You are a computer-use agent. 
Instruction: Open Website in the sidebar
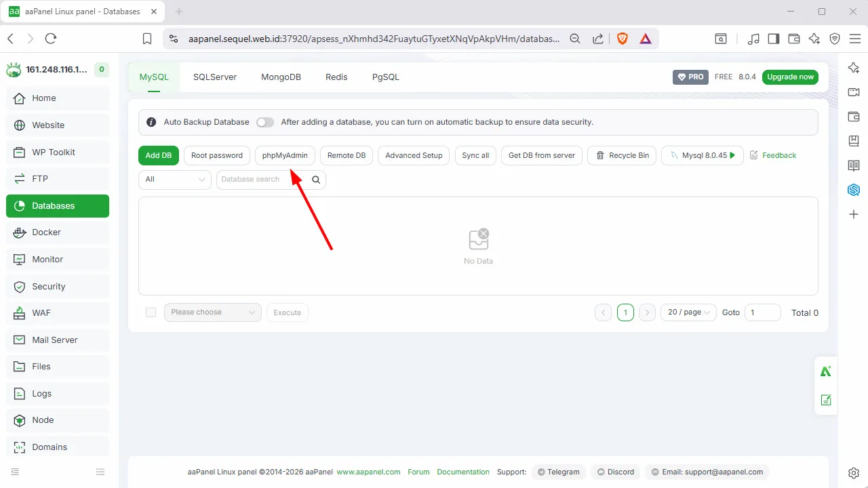pyautogui.click(x=58, y=125)
